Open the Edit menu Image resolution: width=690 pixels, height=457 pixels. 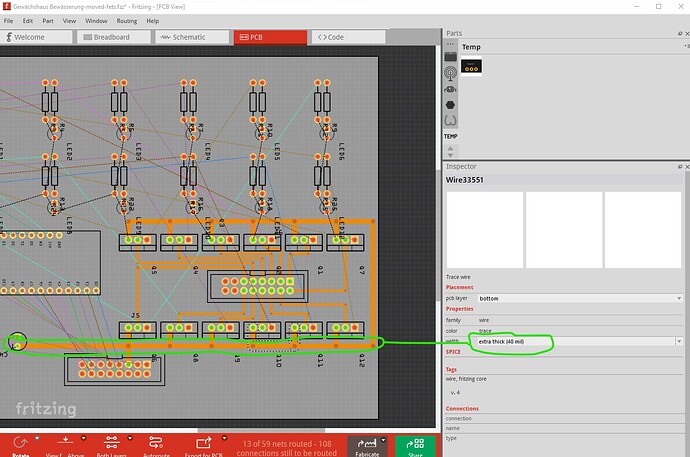(28, 21)
